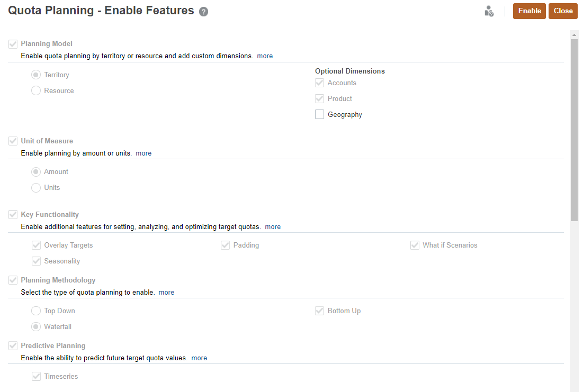Click the Bottom Up checkbox
The image size is (583, 392).
point(319,311)
